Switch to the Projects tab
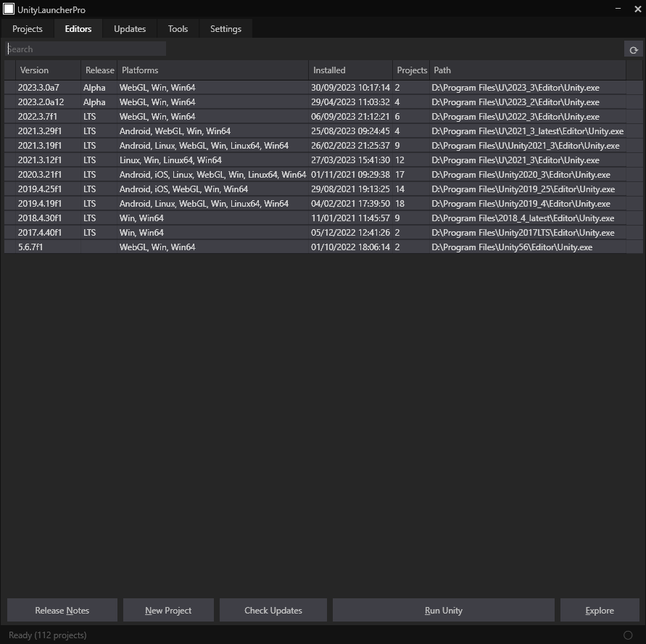This screenshot has width=646, height=644. (x=28, y=29)
